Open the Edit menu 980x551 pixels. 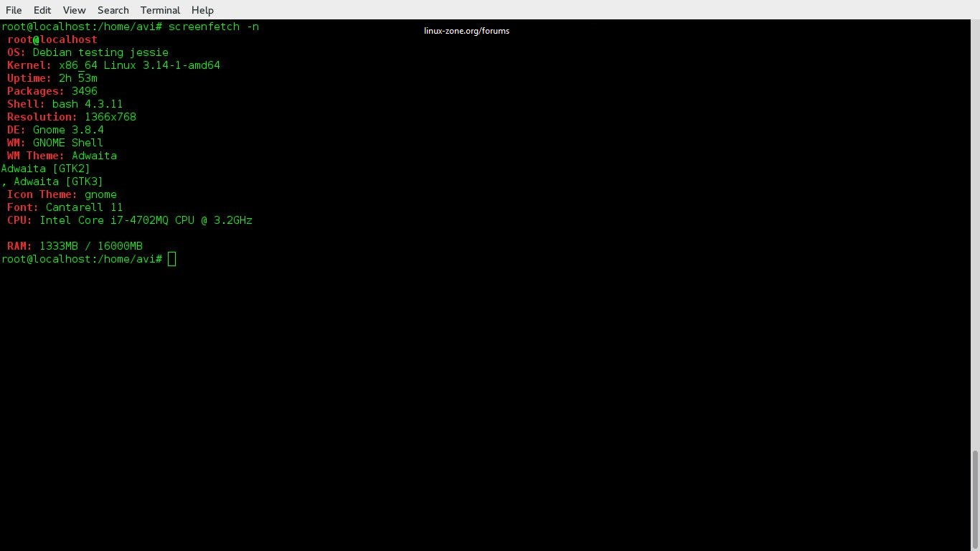[42, 10]
